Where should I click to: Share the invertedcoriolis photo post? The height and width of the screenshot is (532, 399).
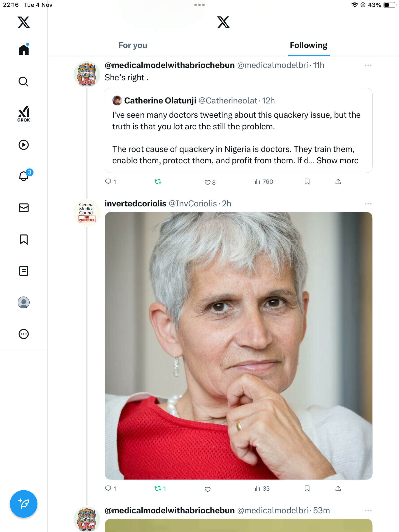click(x=338, y=488)
